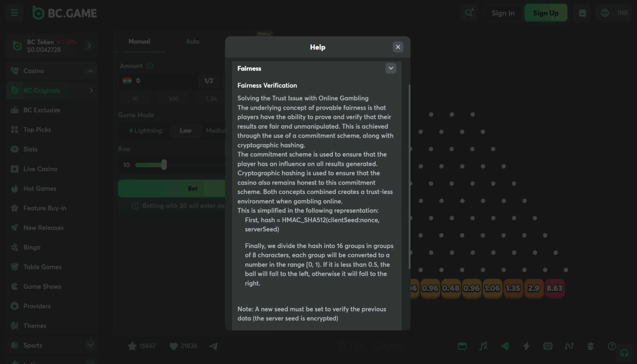The width and height of the screenshot is (637, 364).
Task: Click the search magnifier icon
Action: click(469, 13)
